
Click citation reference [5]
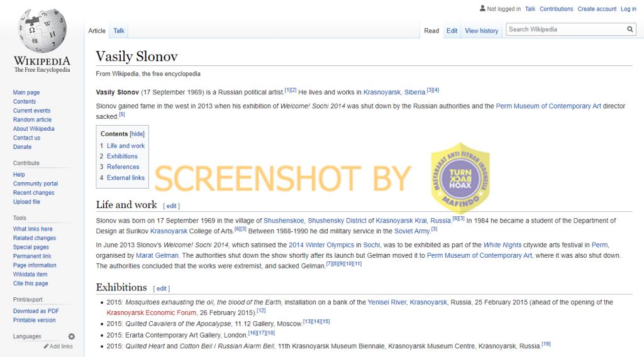[x=122, y=114]
